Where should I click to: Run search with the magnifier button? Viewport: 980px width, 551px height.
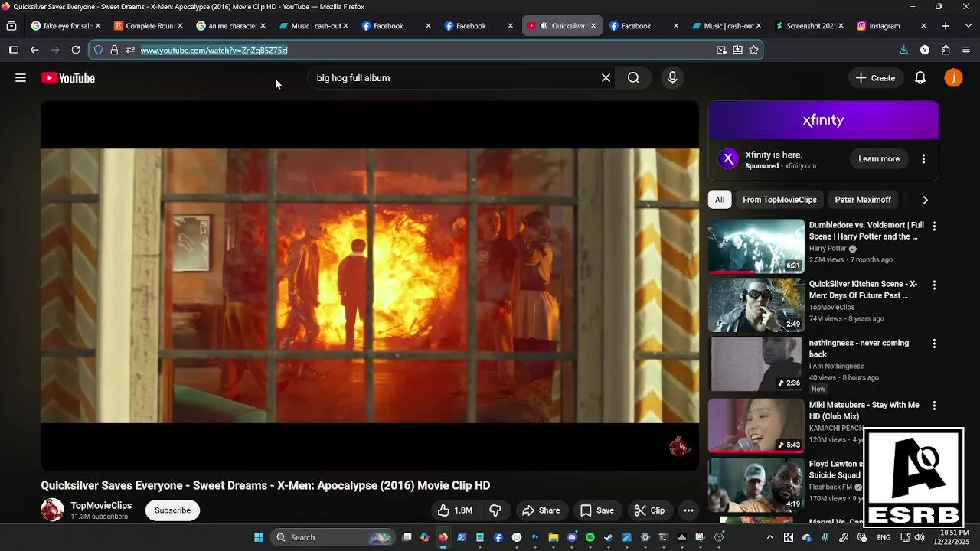coord(633,78)
